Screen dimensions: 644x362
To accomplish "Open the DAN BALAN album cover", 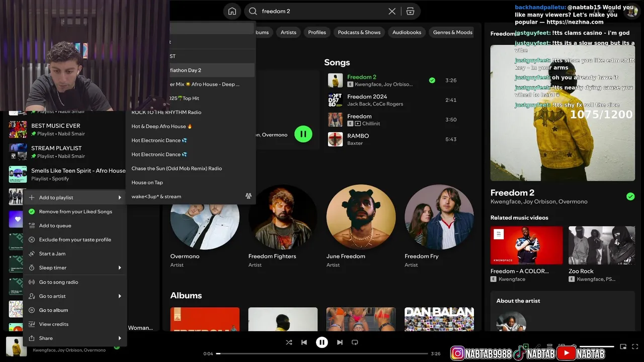I will [439, 319].
